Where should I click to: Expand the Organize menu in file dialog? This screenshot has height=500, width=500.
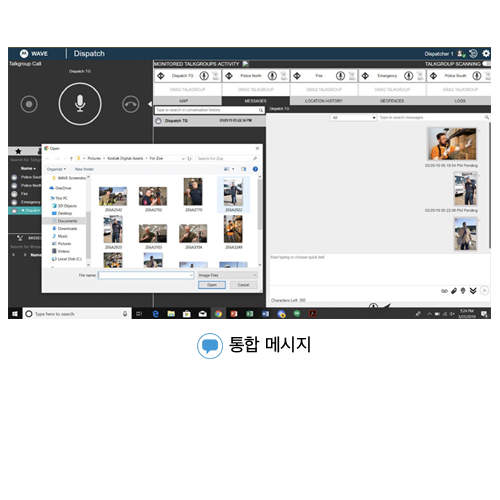click(x=56, y=169)
